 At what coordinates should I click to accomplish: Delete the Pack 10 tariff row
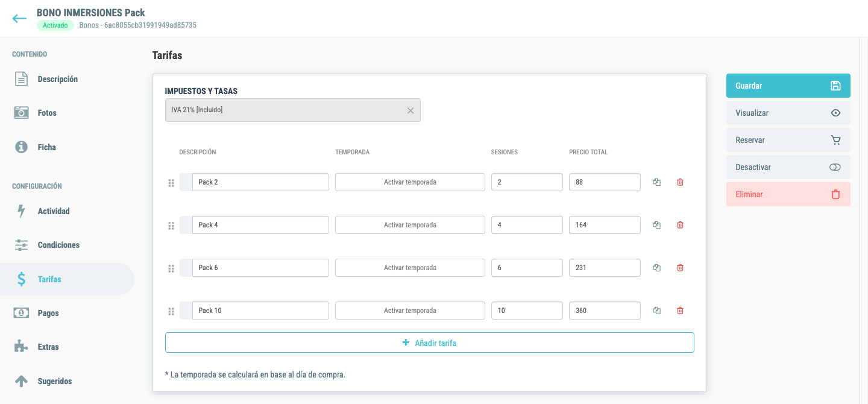point(680,311)
